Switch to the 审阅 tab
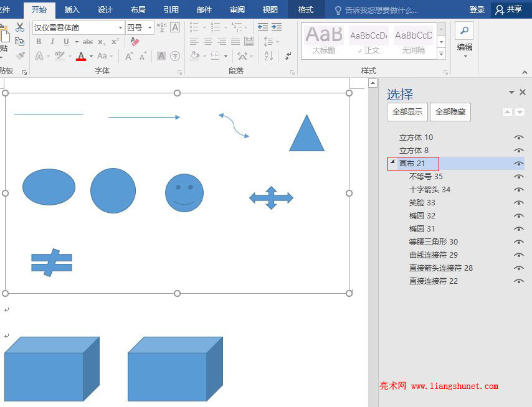The image size is (532, 407). [x=237, y=9]
